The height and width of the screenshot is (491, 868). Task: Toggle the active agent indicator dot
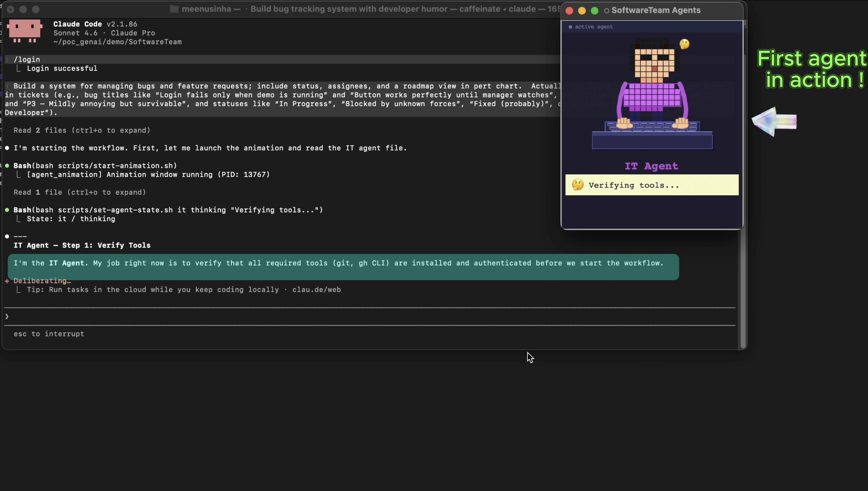click(570, 27)
